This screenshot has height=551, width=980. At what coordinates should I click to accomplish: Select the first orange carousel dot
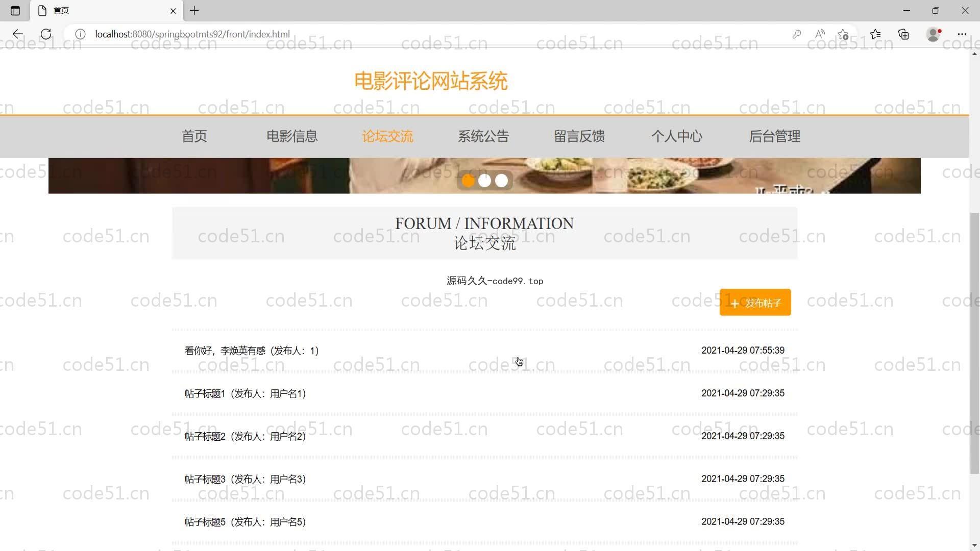coord(468,181)
